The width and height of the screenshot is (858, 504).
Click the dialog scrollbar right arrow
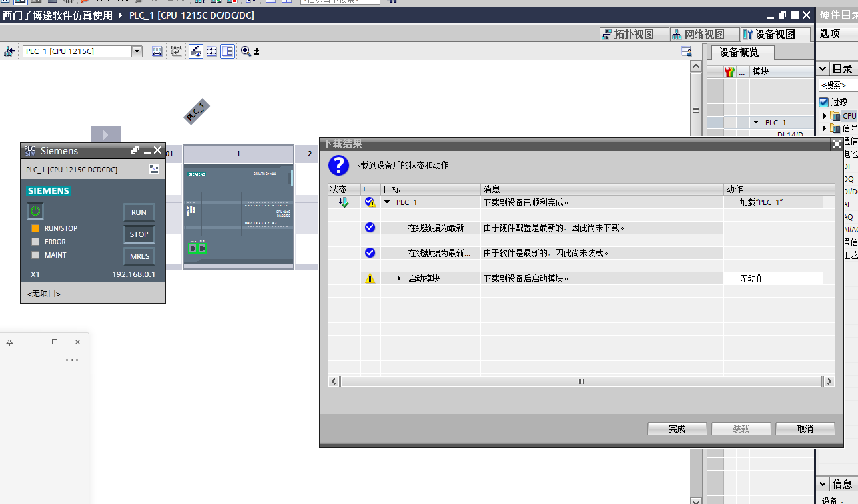point(829,381)
